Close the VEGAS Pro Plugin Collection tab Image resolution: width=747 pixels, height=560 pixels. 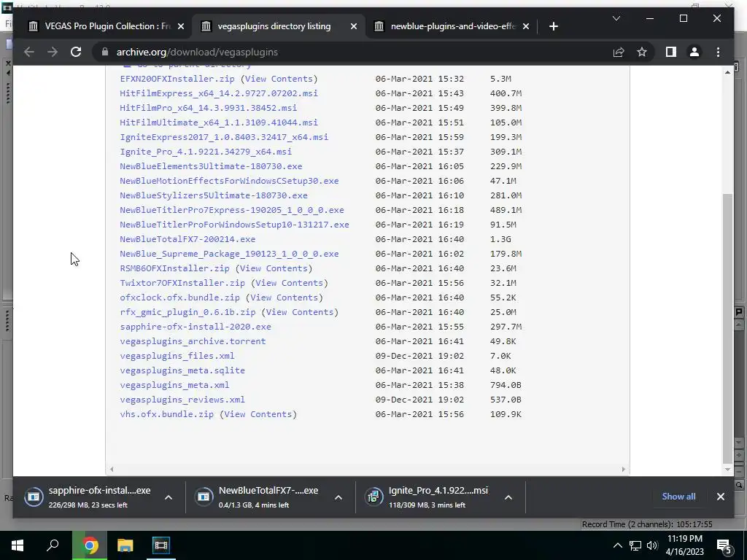[x=181, y=27]
